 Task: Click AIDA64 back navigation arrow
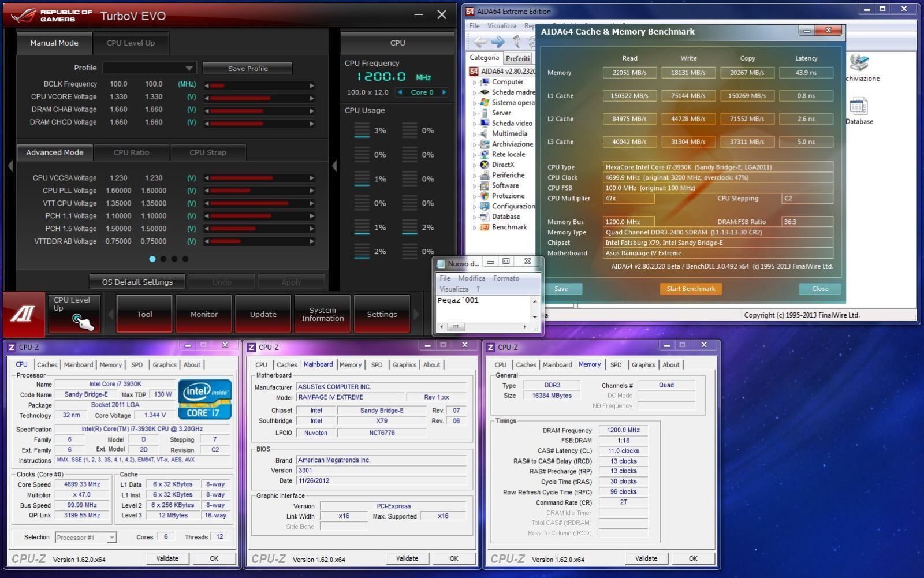(480, 42)
